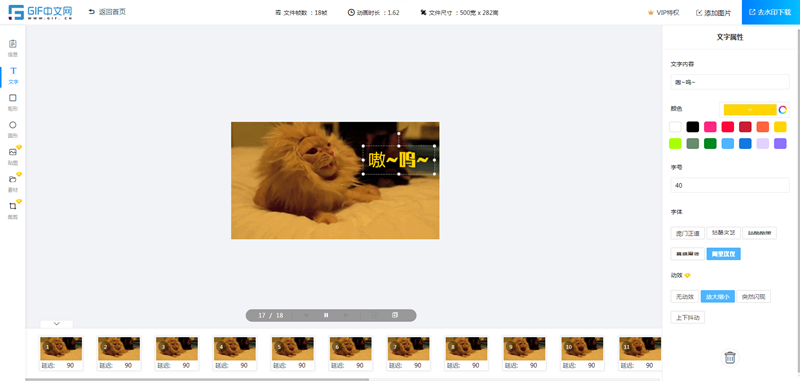Enable the 上下抖动 shake animation
This screenshot has height=381, width=800.
(687, 317)
